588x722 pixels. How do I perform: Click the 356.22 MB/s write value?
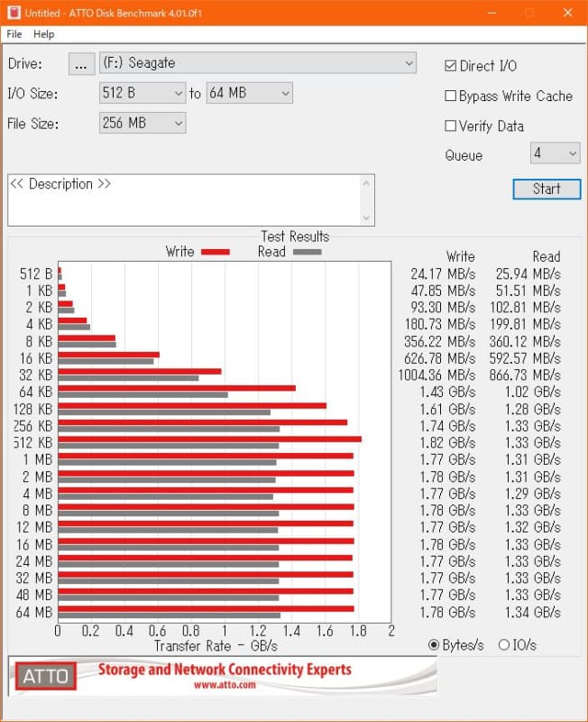coord(440,342)
